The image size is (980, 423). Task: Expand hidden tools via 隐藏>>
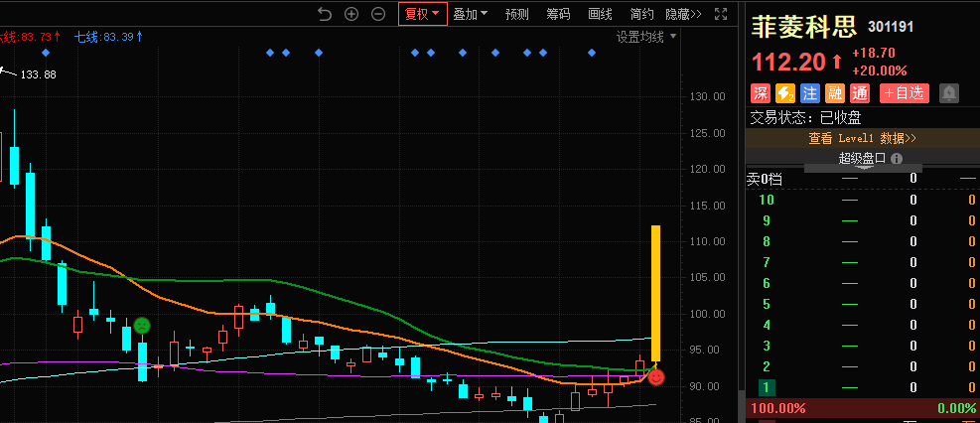click(x=683, y=14)
